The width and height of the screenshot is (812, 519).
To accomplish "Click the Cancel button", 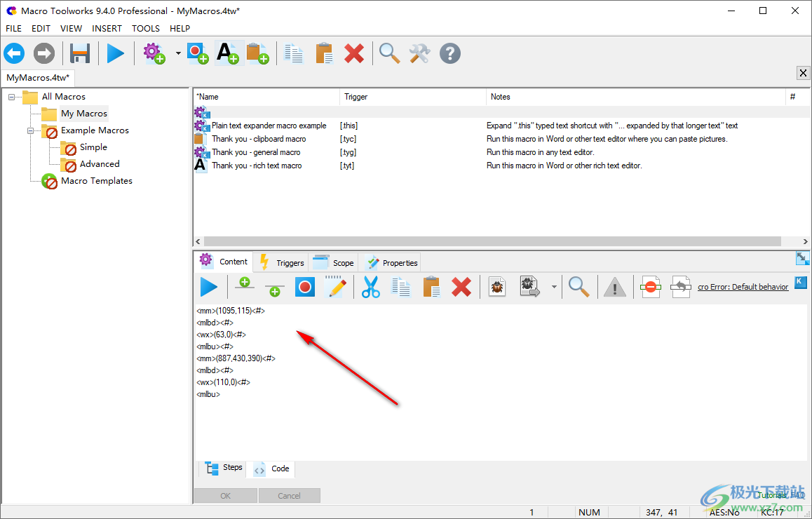I will 289,496.
